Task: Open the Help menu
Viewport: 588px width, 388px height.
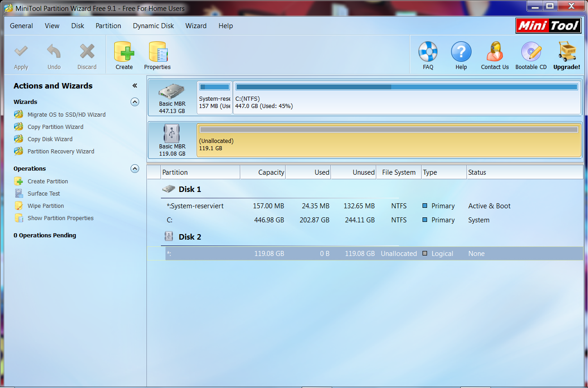Action: tap(226, 26)
